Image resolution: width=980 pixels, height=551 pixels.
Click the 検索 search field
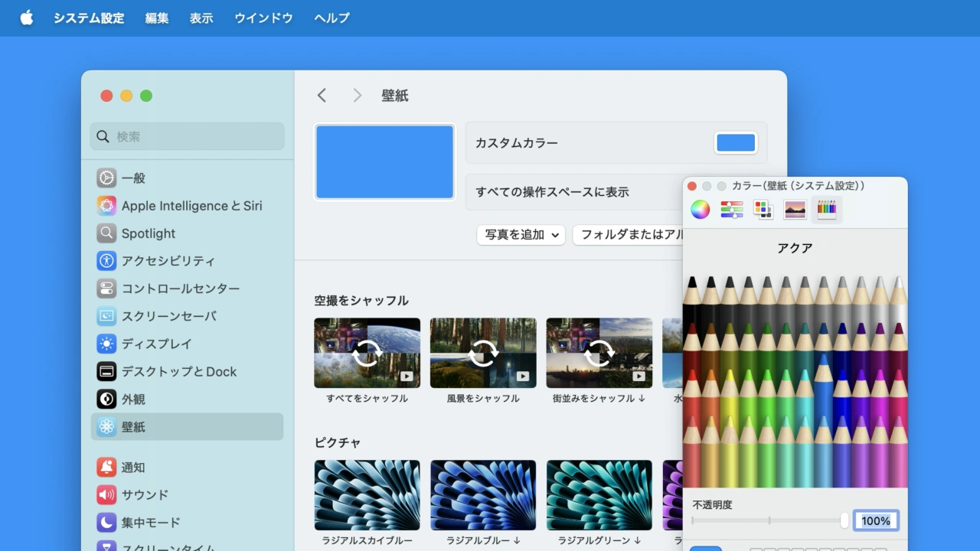click(x=188, y=137)
